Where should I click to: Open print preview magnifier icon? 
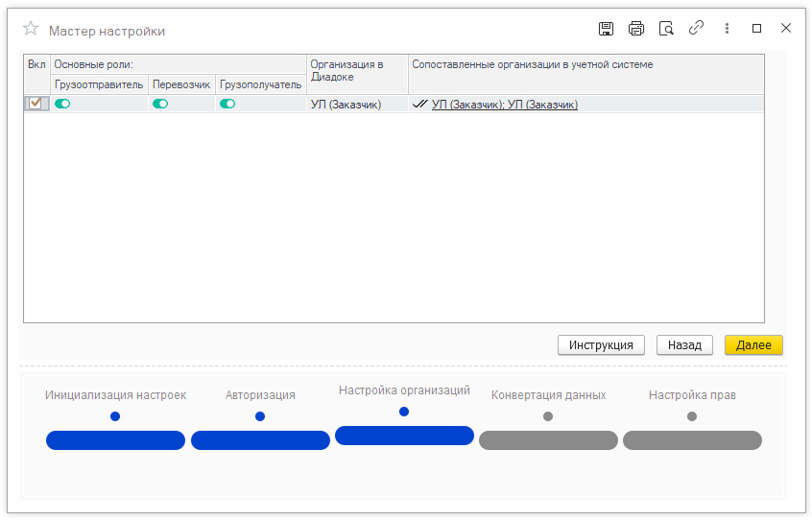tap(666, 29)
